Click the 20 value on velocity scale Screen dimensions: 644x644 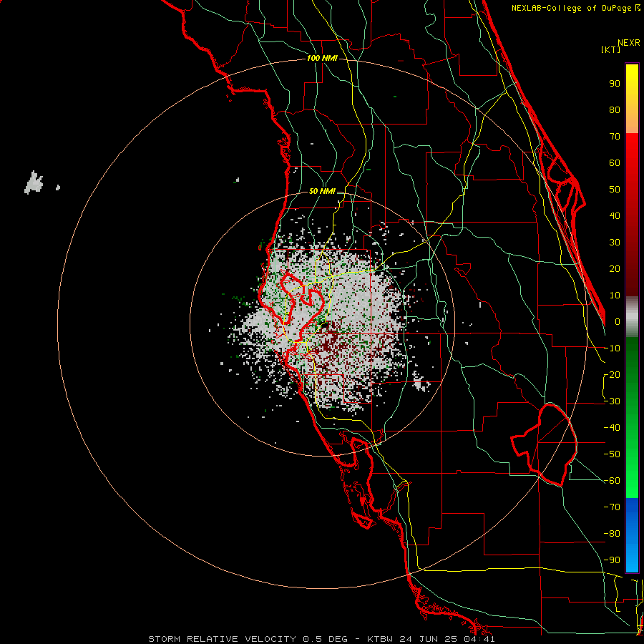point(615,269)
